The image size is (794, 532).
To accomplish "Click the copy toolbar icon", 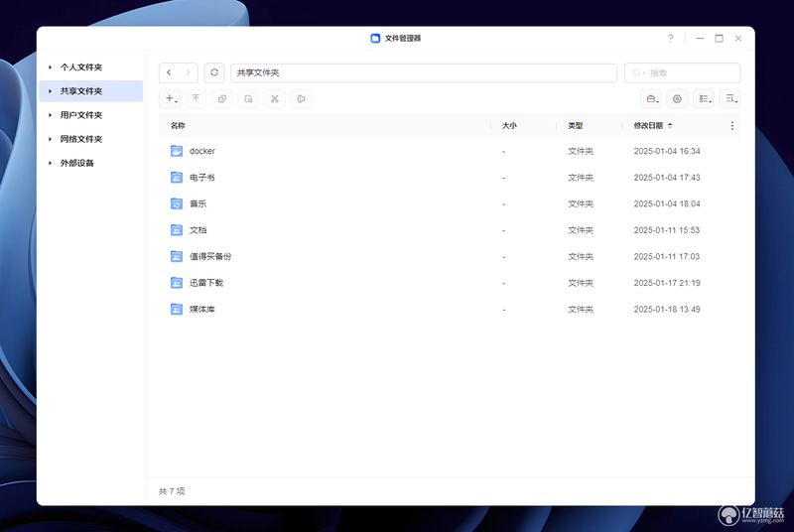I will click(x=221, y=98).
